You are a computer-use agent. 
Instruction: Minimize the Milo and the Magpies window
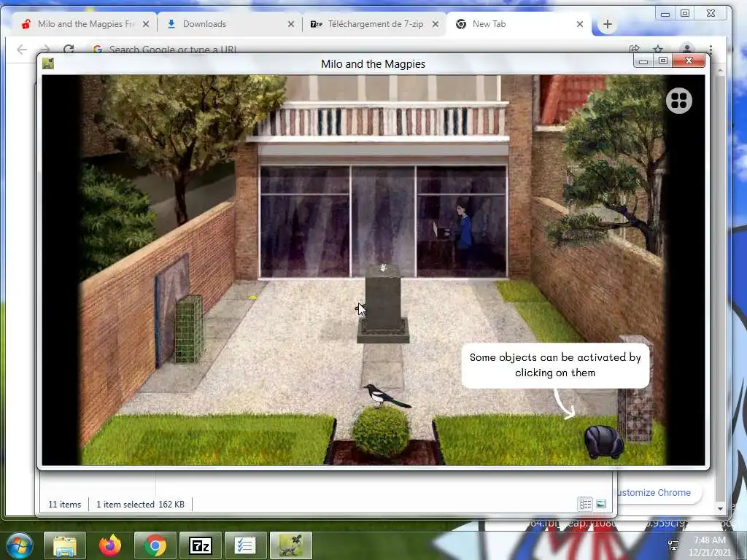pyautogui.click(x=643, y=61)
